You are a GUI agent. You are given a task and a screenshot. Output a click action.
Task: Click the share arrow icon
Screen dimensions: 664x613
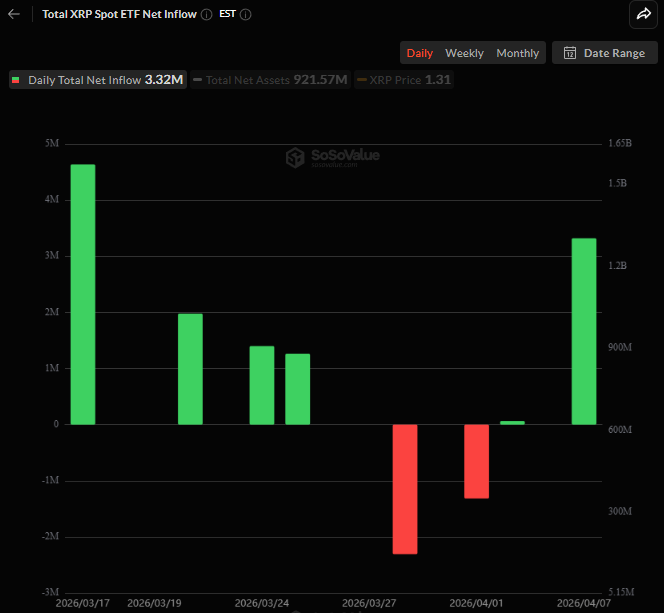643,14
